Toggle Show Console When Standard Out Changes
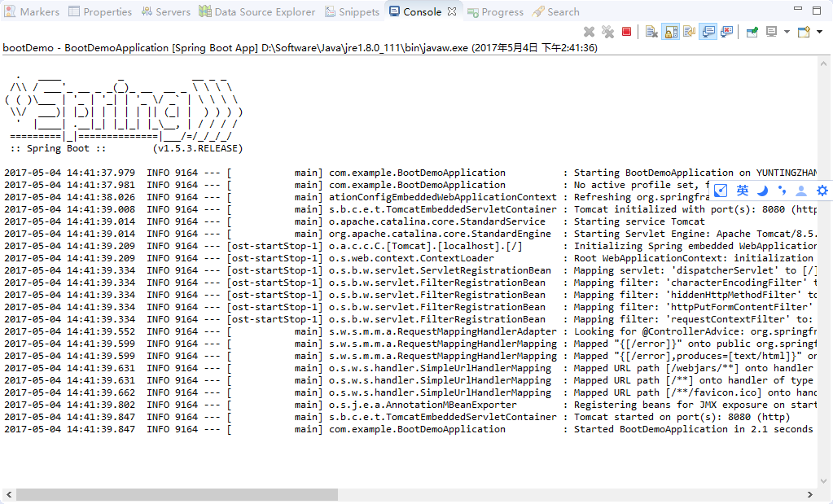Image resolution: width=833 pixels, height=504 pixels. (708, 32)
